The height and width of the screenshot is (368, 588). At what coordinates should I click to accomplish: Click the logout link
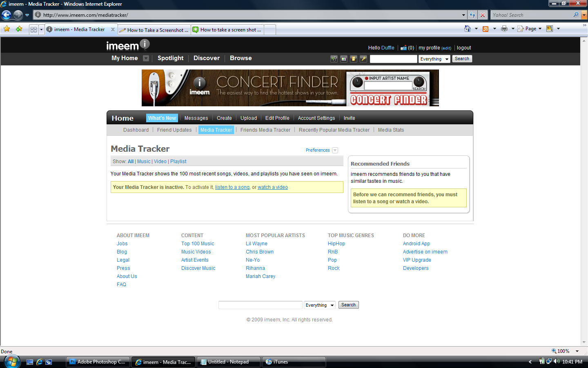click(x=464, y=48)
